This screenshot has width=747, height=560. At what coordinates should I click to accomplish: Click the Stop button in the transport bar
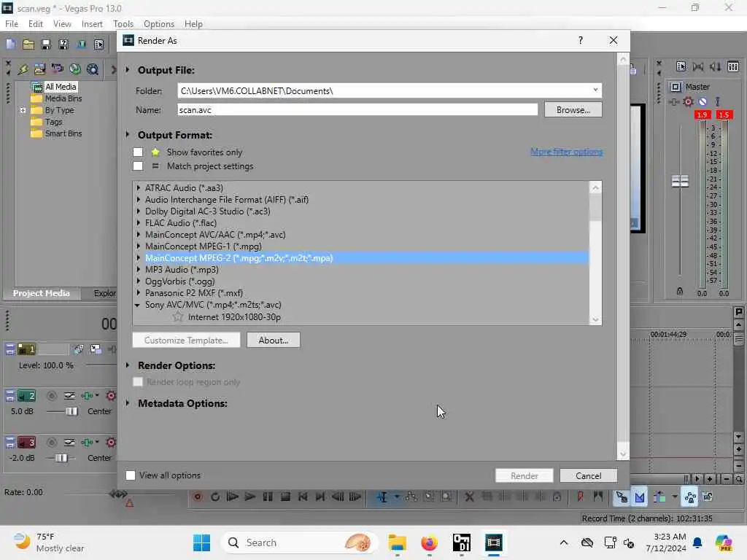tap(285, 497)
